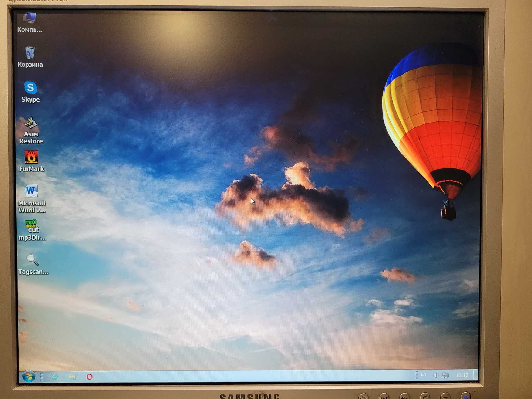Screen dimensions: 532x399
Task: Launch Internet Explorer from taskbar
Action: point(55,377)
